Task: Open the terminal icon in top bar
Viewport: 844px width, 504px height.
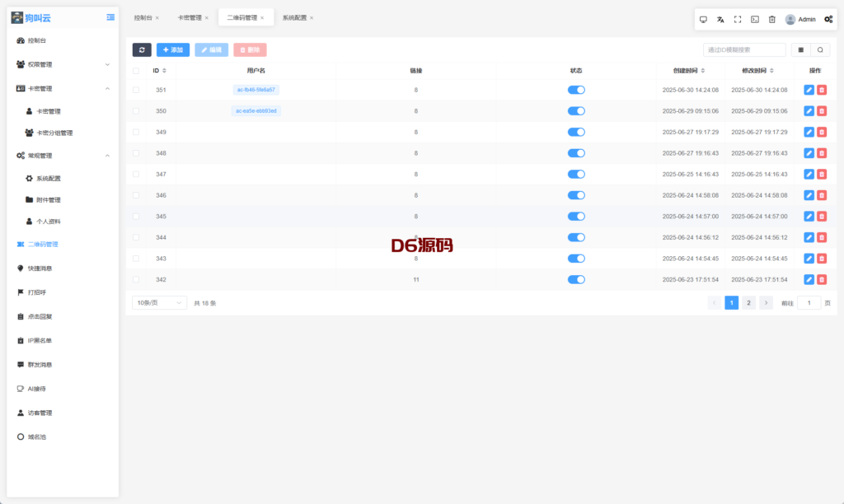Action: (755, 19)
